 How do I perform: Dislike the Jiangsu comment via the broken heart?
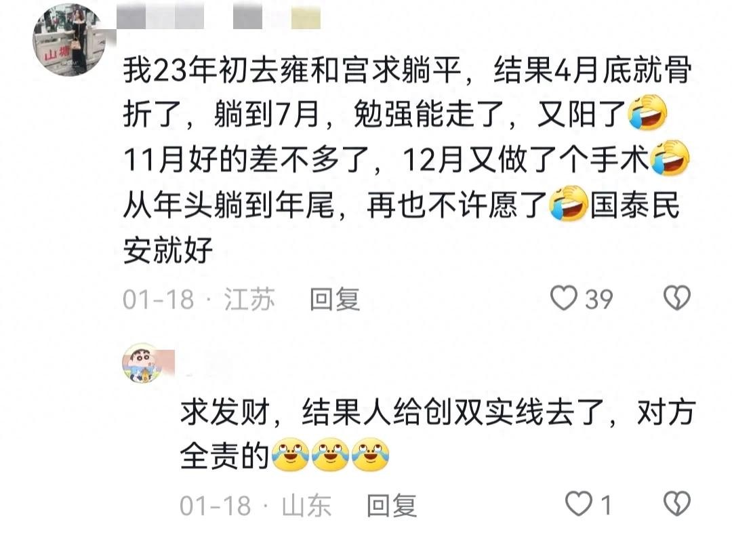click(x=677, y=298)
